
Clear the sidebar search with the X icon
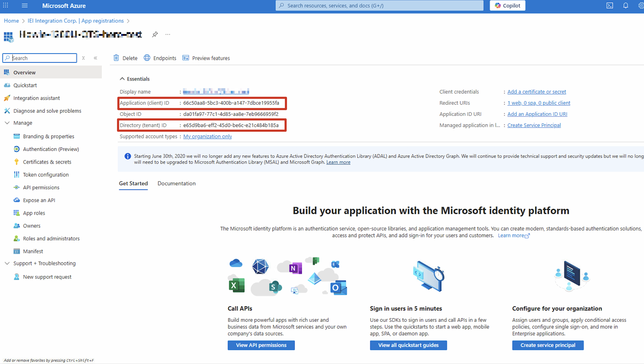click(x=83, y=58)
